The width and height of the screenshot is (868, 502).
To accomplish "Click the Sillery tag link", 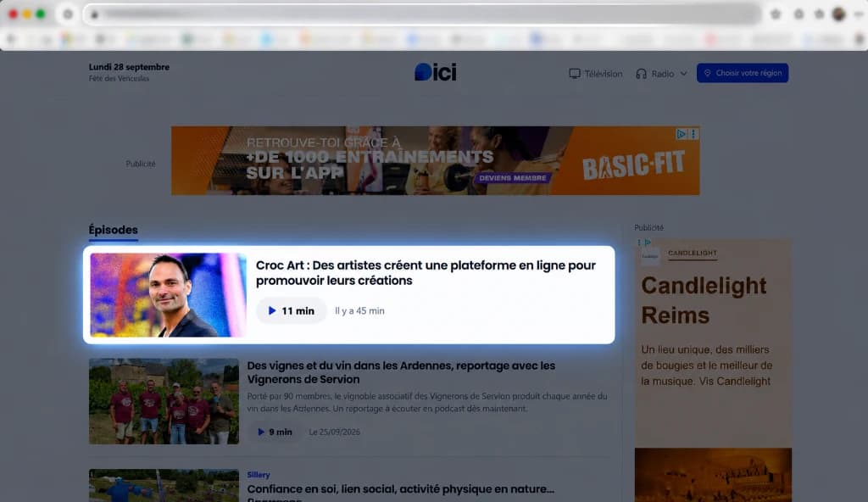I will pos(259,475).
